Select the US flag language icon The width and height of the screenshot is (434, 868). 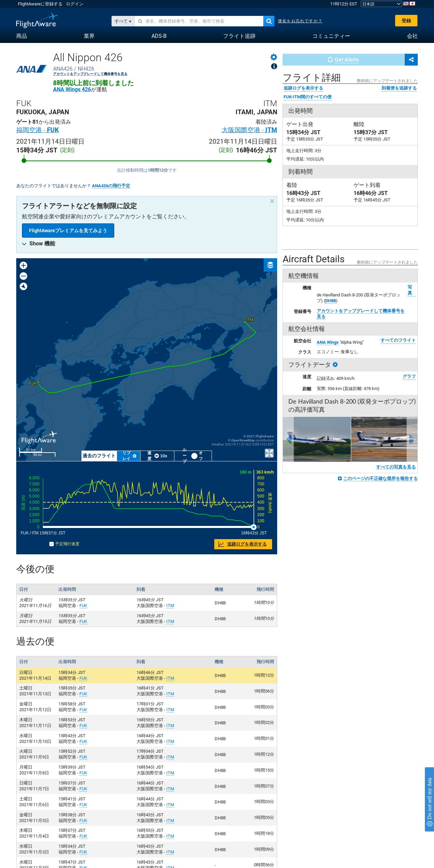coord(406,4)
